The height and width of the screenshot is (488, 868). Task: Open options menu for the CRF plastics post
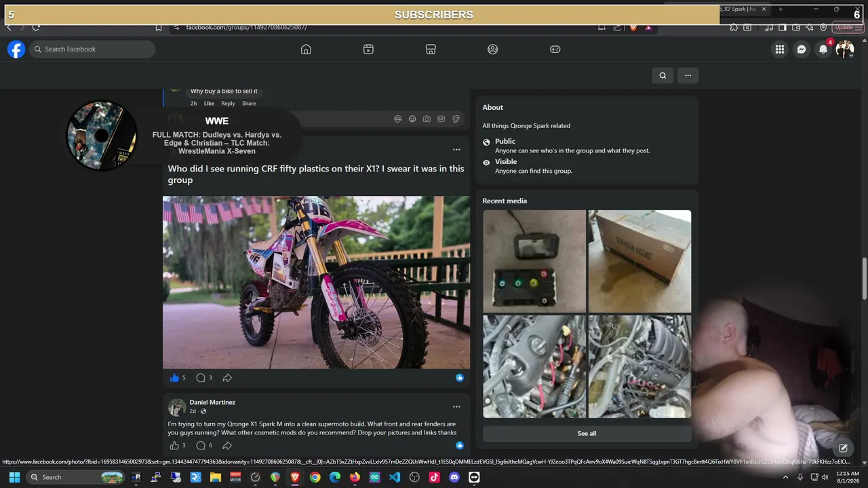pos(456,150)
